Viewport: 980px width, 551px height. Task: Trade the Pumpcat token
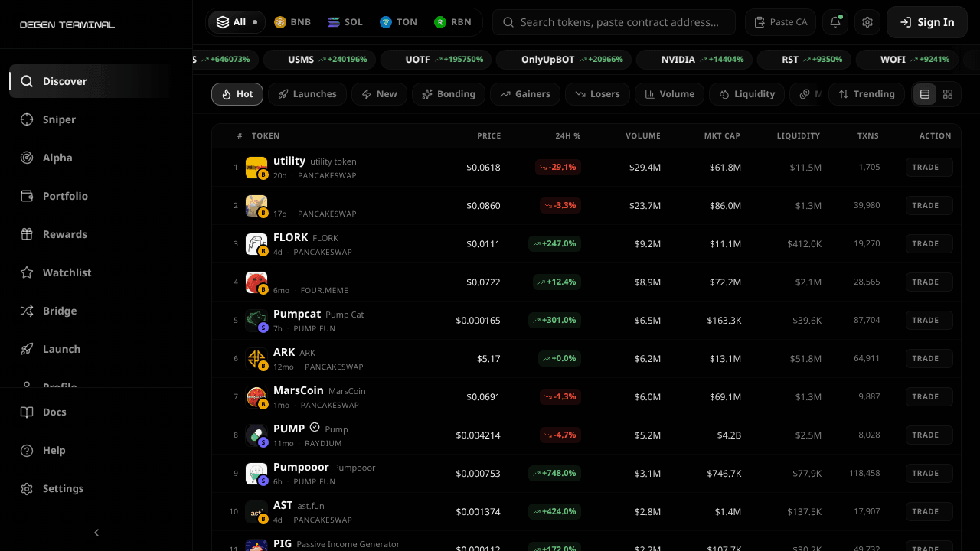929,320
